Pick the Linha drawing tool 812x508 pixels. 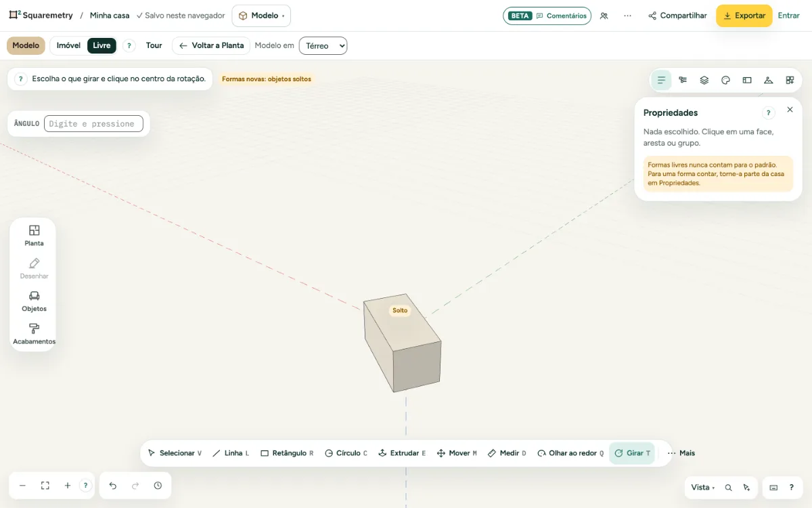point(231,453)
